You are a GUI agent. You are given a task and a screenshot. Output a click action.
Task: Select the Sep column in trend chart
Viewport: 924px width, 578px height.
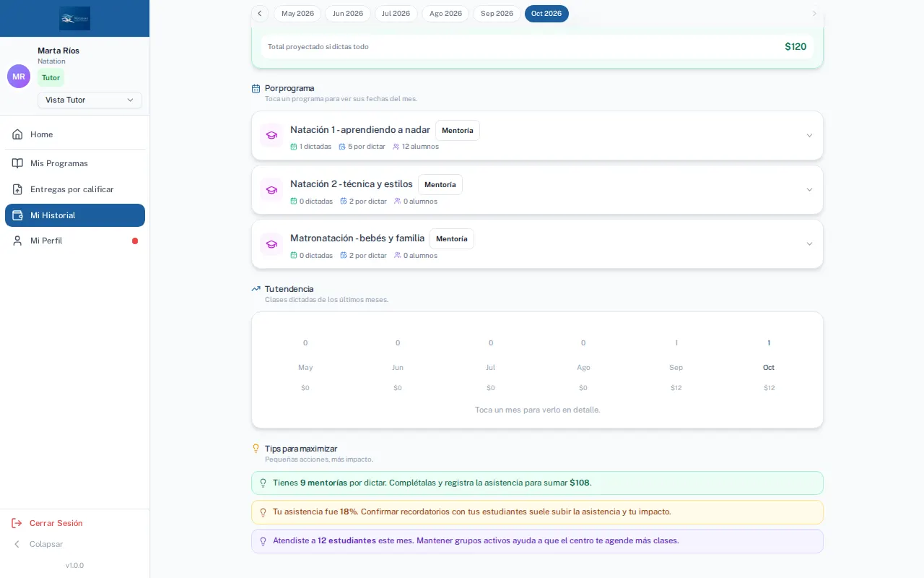click(x=676, y=365)
